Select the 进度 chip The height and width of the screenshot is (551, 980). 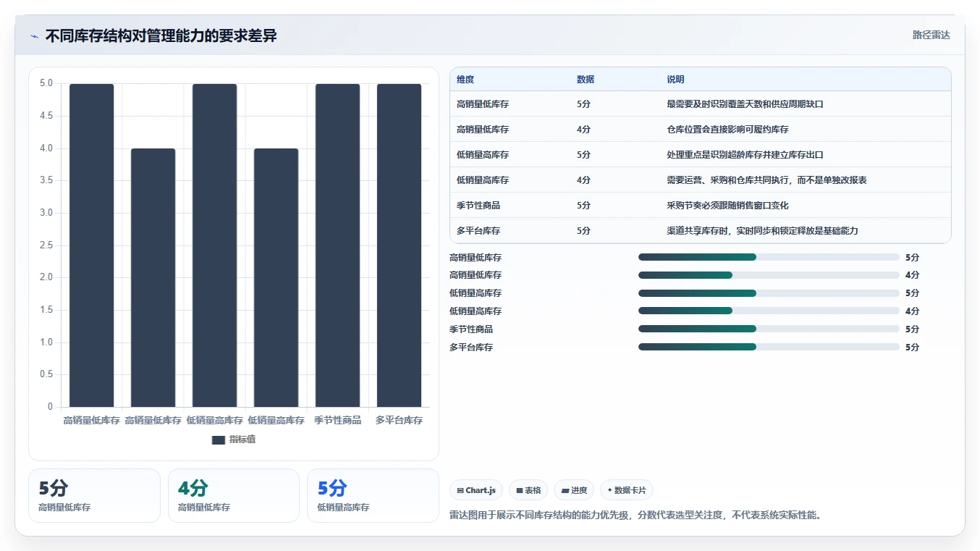[x=574, y=490]
